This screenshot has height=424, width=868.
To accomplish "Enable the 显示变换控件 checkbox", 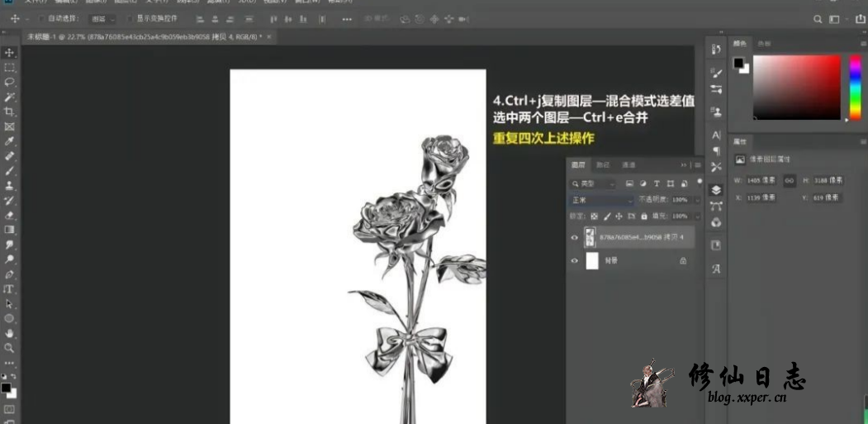I will click(130, 18).
